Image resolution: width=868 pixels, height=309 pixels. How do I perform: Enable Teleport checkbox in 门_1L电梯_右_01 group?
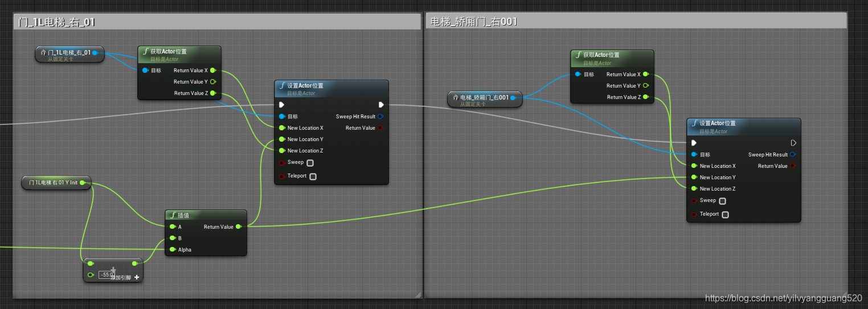click(313, 176)
